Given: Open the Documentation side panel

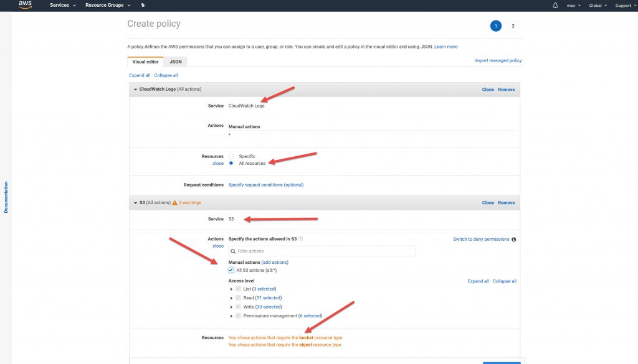Looking at the screenshot, I should click(6, 197).
